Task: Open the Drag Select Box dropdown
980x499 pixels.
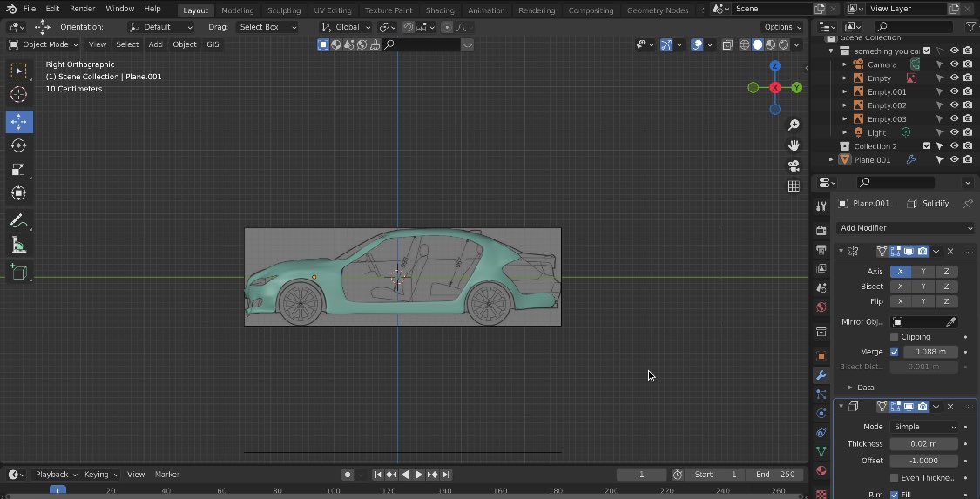Action: coord(268,27)
